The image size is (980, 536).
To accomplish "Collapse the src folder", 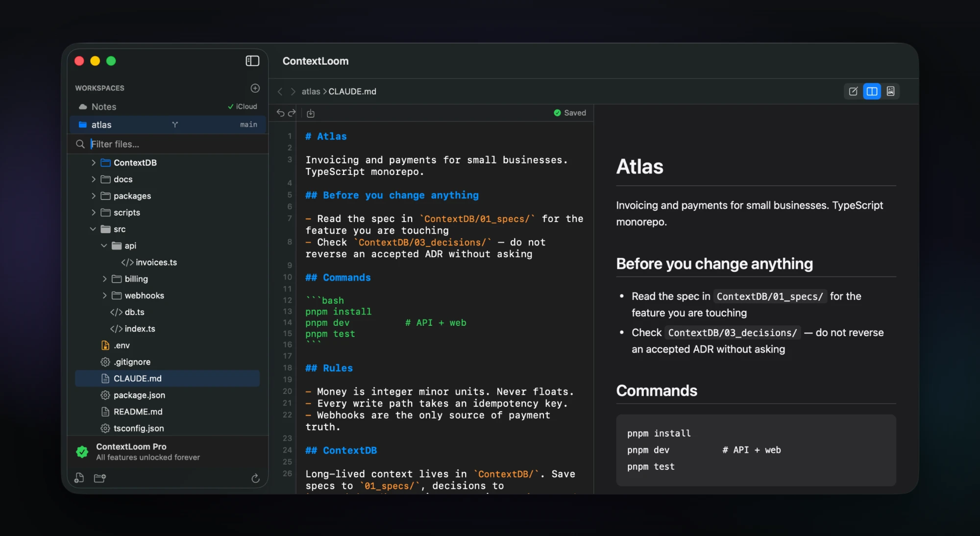I will click(93, 229).
